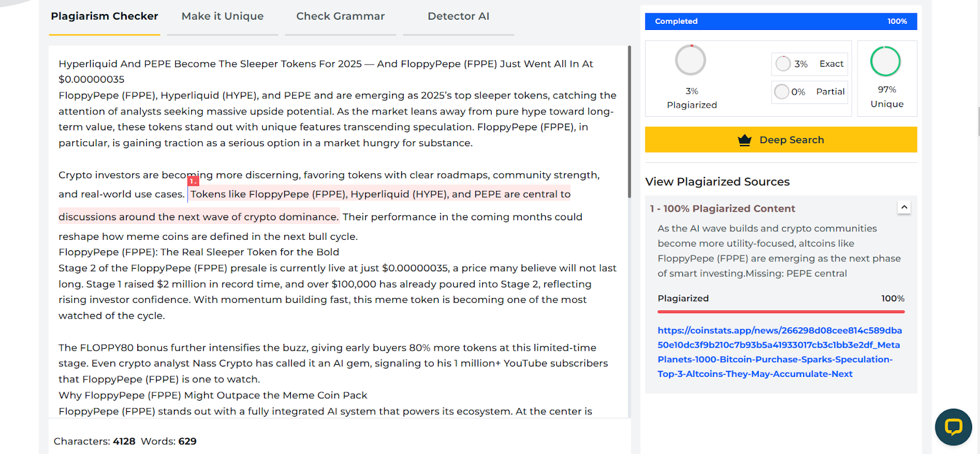Open the live chat bubble icon

pyautogui.click(x=953, y=426)
